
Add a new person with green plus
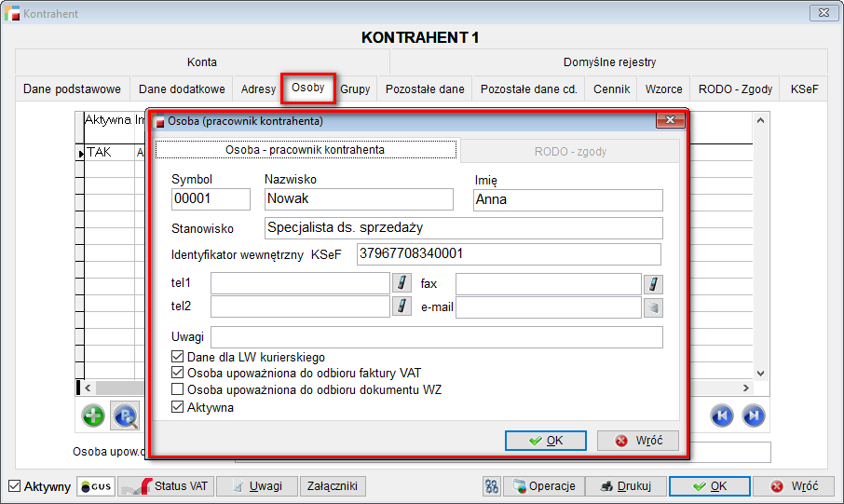[93, 415]
